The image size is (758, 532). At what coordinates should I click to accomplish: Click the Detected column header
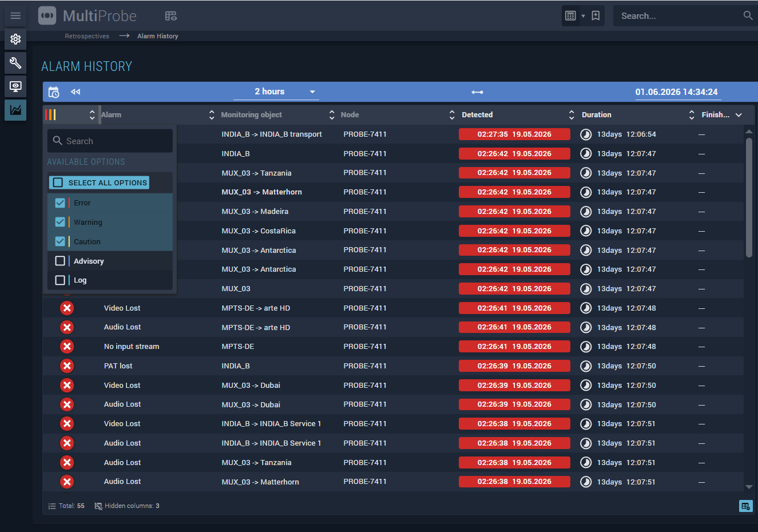477,115
